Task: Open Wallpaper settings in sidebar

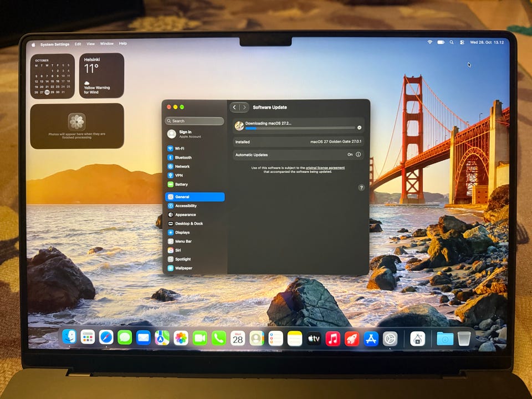Action: 195,268
